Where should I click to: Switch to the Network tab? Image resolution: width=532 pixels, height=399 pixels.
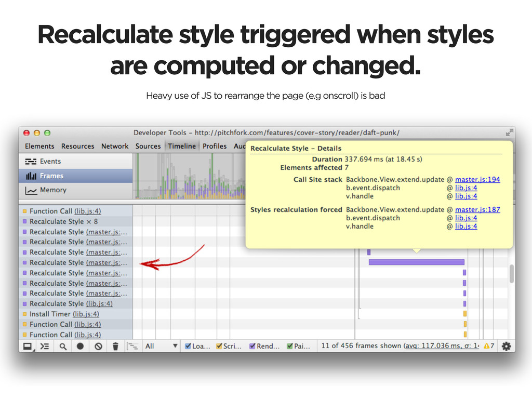[x=115, y=147]
